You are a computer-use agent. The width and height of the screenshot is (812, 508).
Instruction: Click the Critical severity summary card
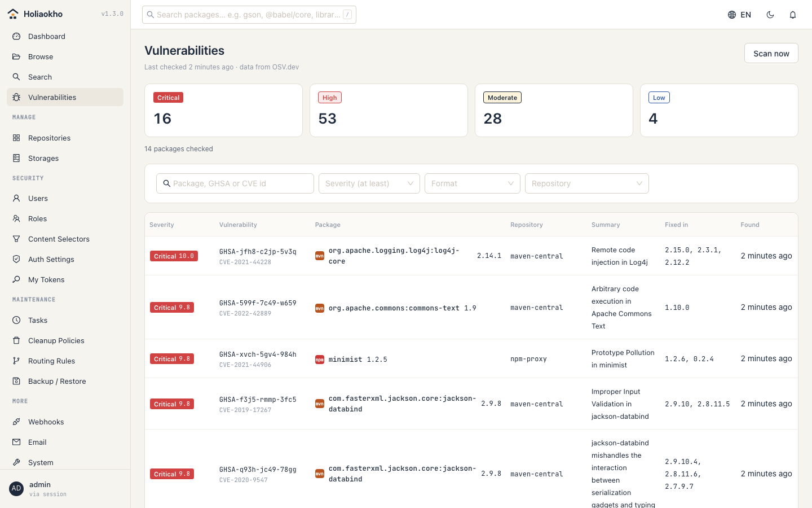(x=223, y=111)
